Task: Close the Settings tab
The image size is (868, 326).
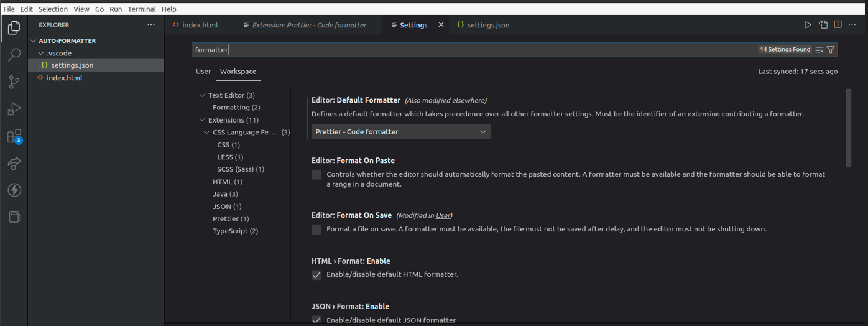Action: point(441,25)
